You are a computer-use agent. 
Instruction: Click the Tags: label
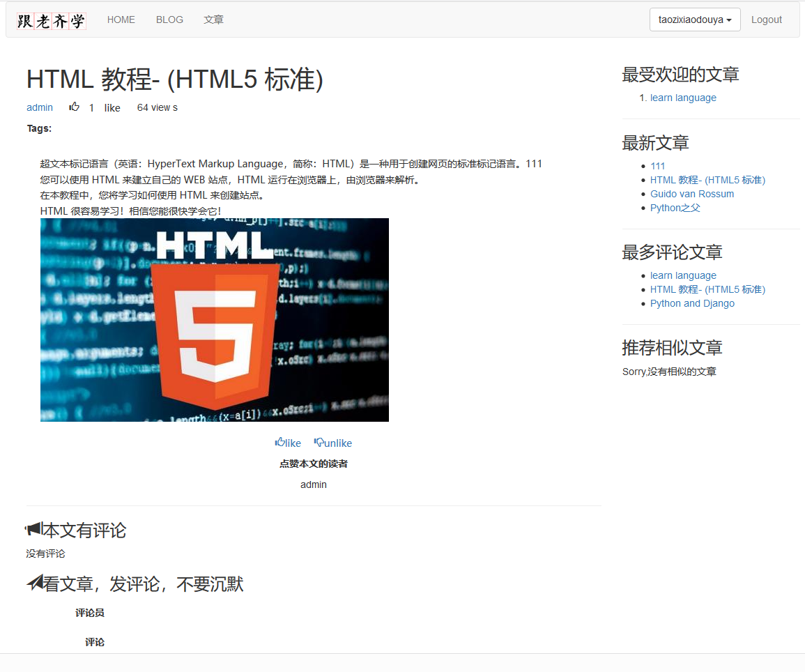point(39,128)
